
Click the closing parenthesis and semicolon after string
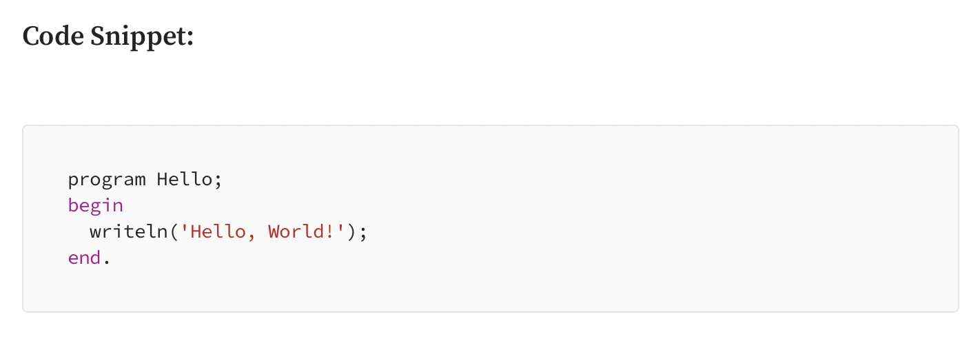[357, 231]
